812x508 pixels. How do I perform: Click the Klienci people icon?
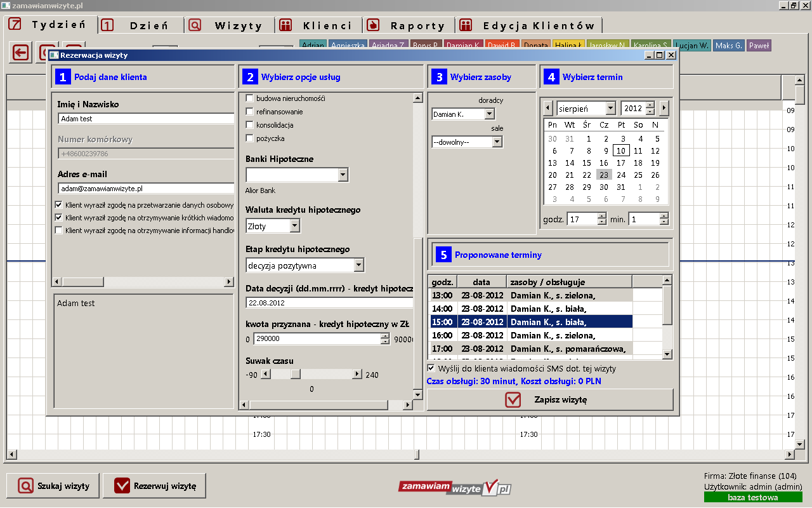(285, 25)
